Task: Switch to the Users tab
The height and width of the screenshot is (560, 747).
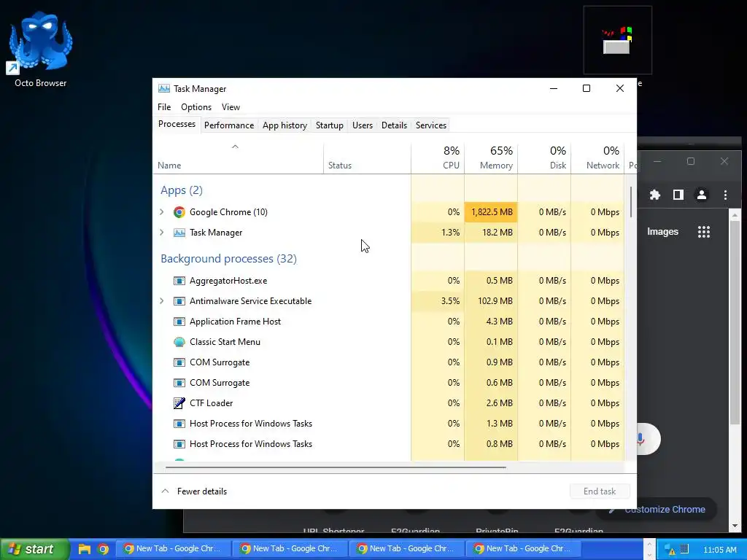Action: click(x=362, y=125)
